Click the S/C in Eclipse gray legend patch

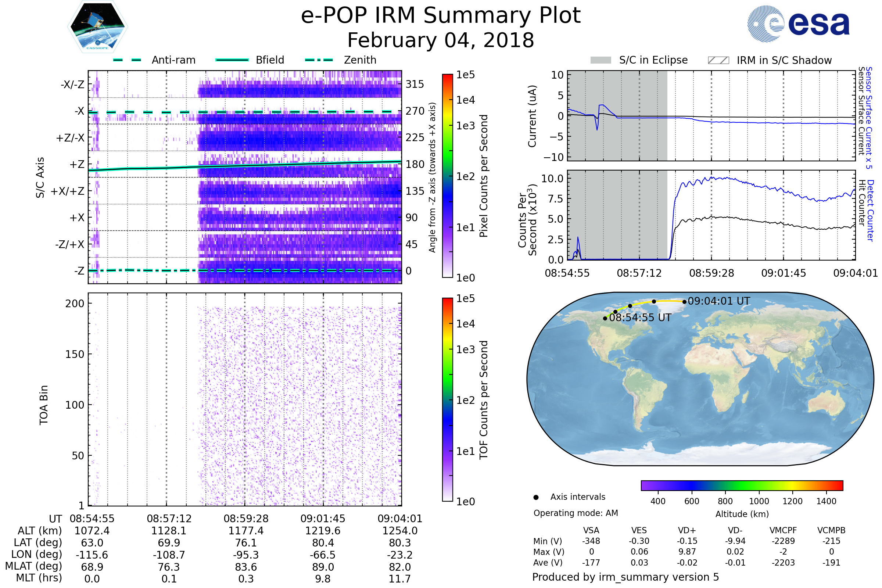pyautogui.click(x=600, y=60)
